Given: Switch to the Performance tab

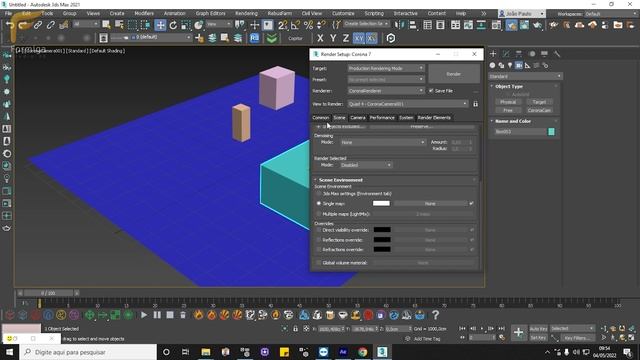Looking at the screenshot, I should click(382, 118).
